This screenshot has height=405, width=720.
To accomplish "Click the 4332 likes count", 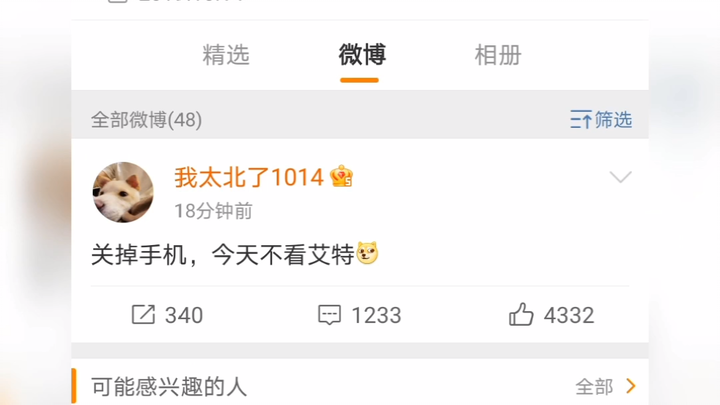I will tap(569, 315).
